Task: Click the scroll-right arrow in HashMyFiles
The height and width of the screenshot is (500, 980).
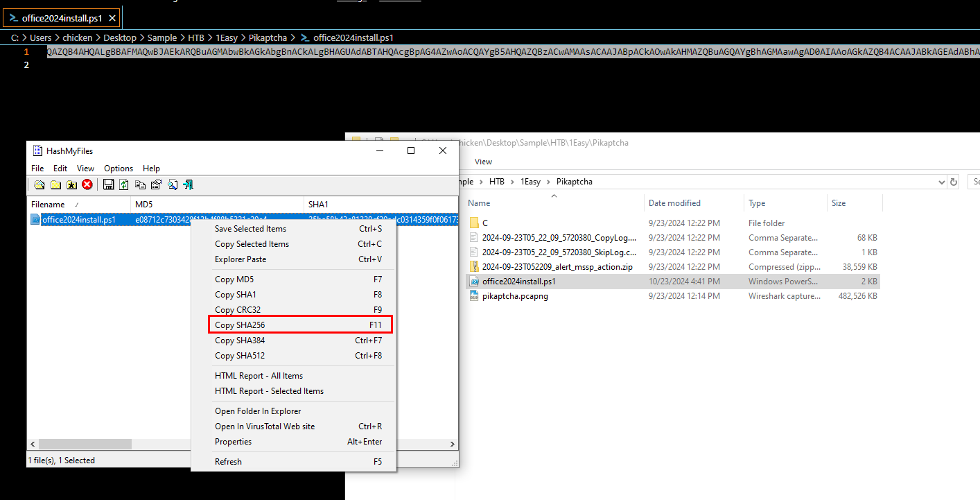Action: point(453,444)
